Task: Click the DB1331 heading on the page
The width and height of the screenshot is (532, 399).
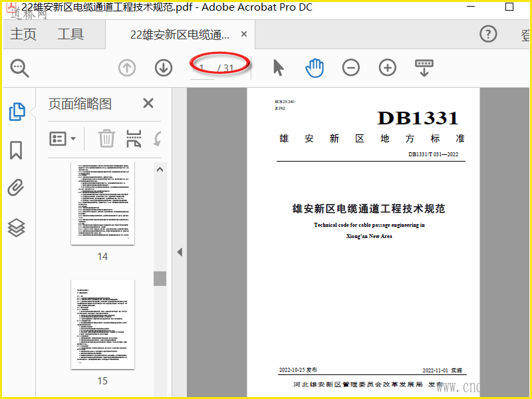Action: point(418,118)
